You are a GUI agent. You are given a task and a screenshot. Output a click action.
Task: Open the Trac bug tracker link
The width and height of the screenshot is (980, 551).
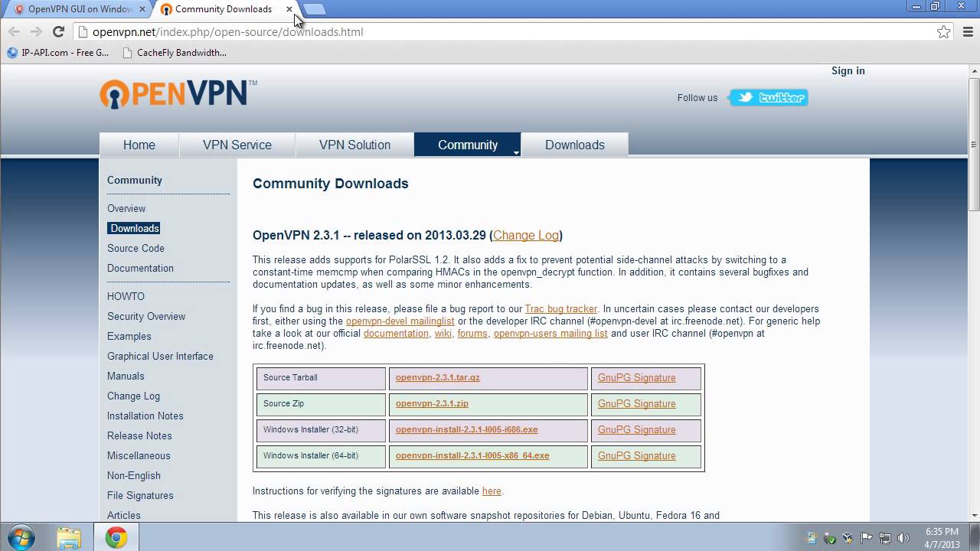[x=560, y=309]
